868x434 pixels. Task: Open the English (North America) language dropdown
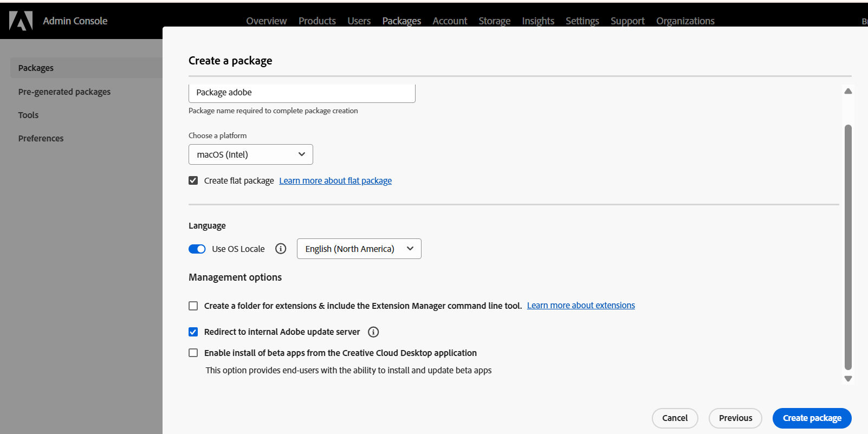359,249
